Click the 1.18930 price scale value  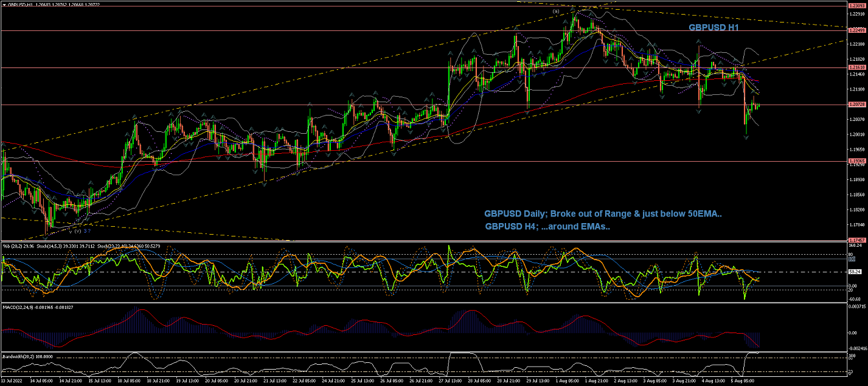(857, 179)
